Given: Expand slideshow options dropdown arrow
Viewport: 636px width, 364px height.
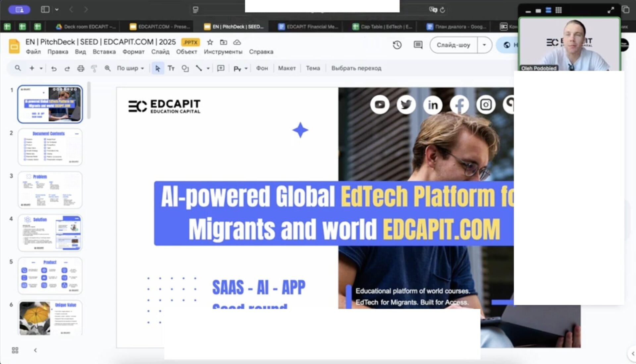Looking at the screenshot, I should pyautogui.click(x=484, y=45).
